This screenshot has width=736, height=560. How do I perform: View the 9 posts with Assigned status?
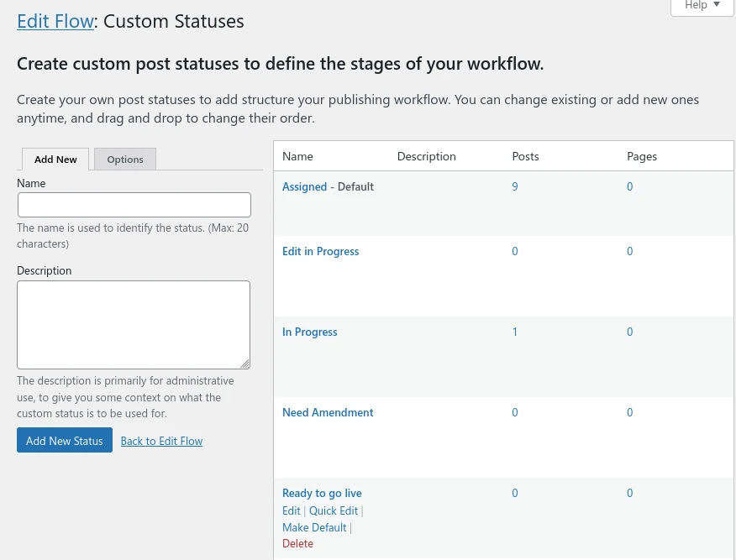[514, 186]
